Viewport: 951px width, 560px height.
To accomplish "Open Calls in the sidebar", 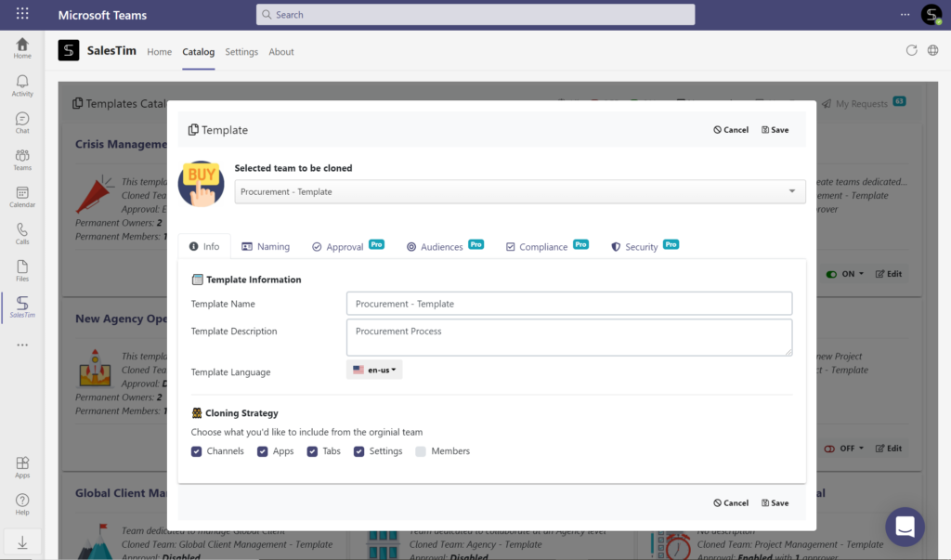I will click(x=22, y=234).
